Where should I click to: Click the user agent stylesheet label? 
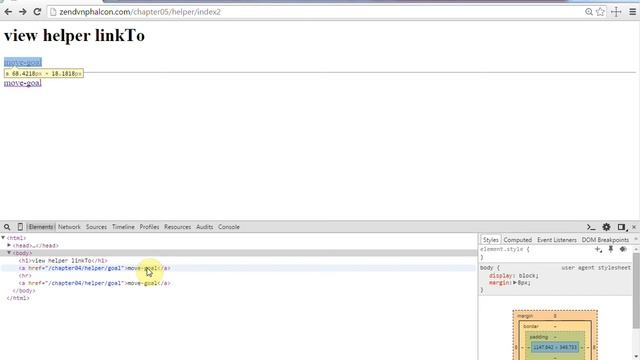(x=596, y=268)
